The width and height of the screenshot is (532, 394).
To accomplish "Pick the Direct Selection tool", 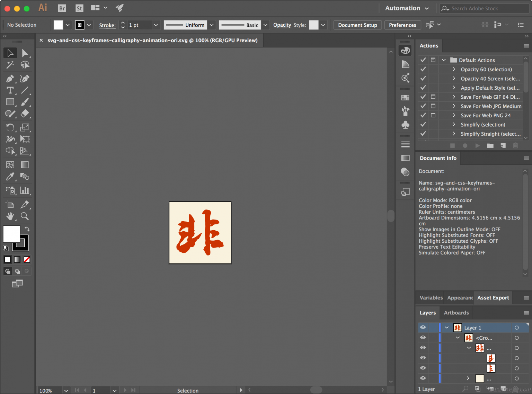I will pos(25,53).
